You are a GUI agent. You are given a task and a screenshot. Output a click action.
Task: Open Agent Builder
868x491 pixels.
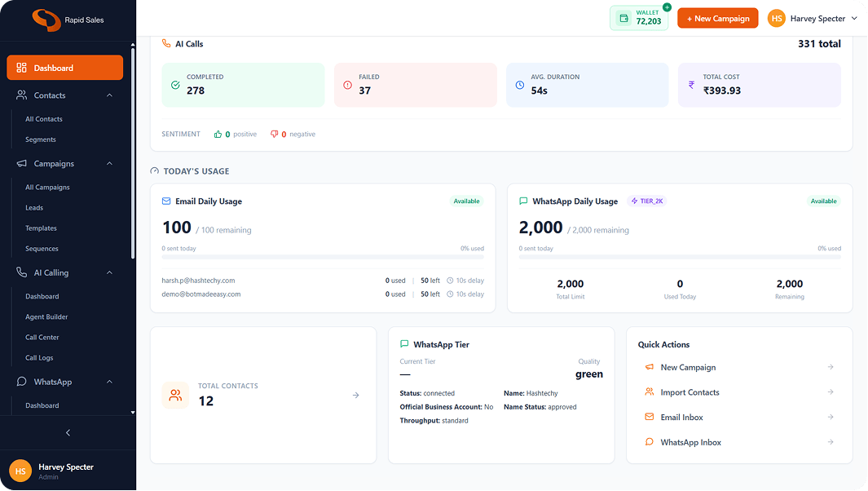[x=46, y=317]
